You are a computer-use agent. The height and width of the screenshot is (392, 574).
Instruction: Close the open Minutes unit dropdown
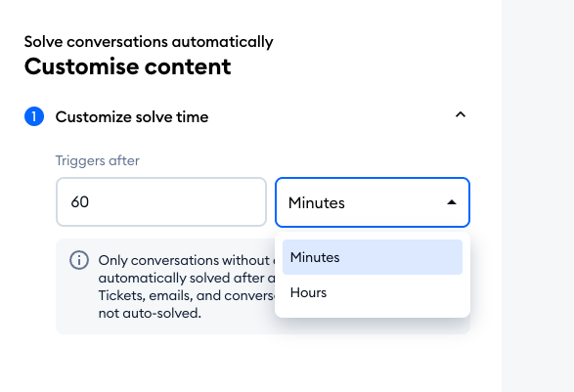pyautogui.click(x=373, y=202)
